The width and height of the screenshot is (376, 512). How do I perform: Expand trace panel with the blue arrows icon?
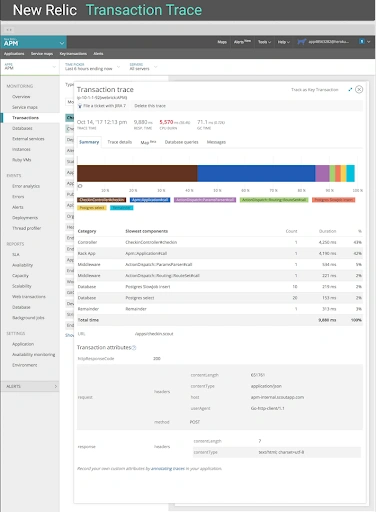[350, 89]
